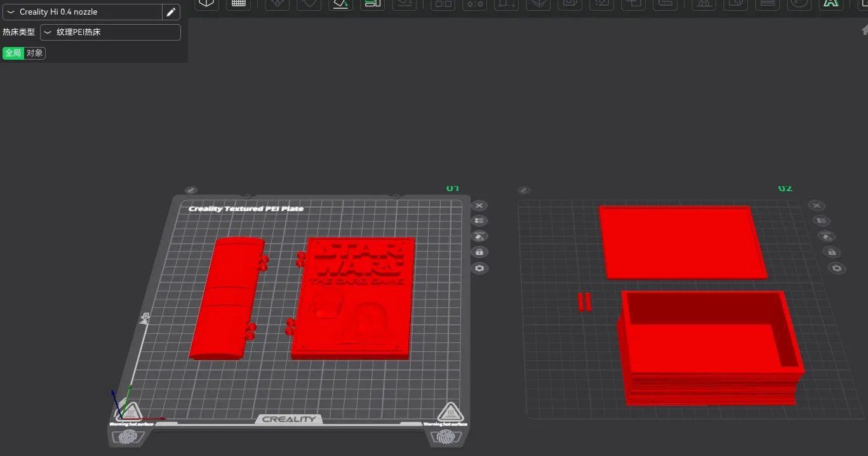Click plate 01 auto-orient icon
This screenshot has height=456, width=868.
click(x=479, y=236)
